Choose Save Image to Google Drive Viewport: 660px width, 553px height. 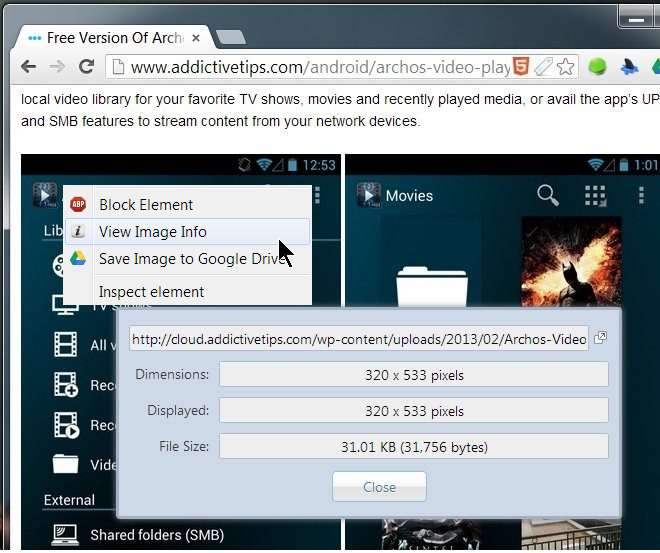pos(188,258)
